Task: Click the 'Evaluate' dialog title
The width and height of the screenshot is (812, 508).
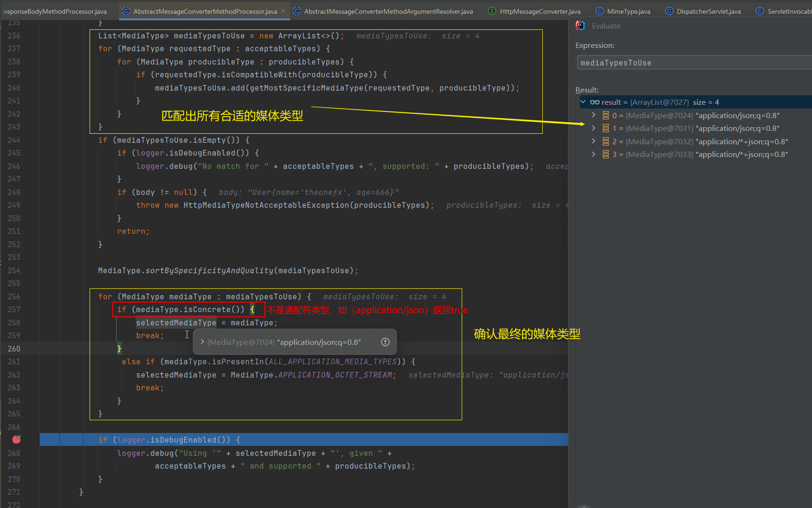Action: [x=606, y=26]
